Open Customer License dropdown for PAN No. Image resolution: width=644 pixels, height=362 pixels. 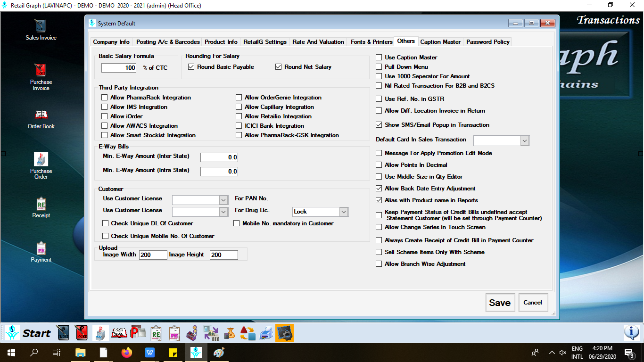pyautogui.click(x=223, y=200)
